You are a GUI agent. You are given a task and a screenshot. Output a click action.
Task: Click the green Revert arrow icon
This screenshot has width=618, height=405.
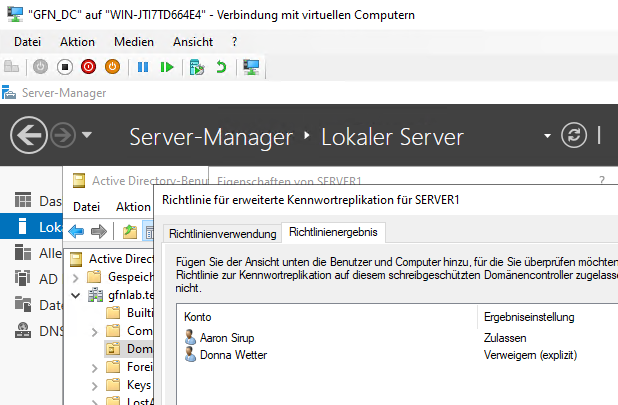[220, 67]
